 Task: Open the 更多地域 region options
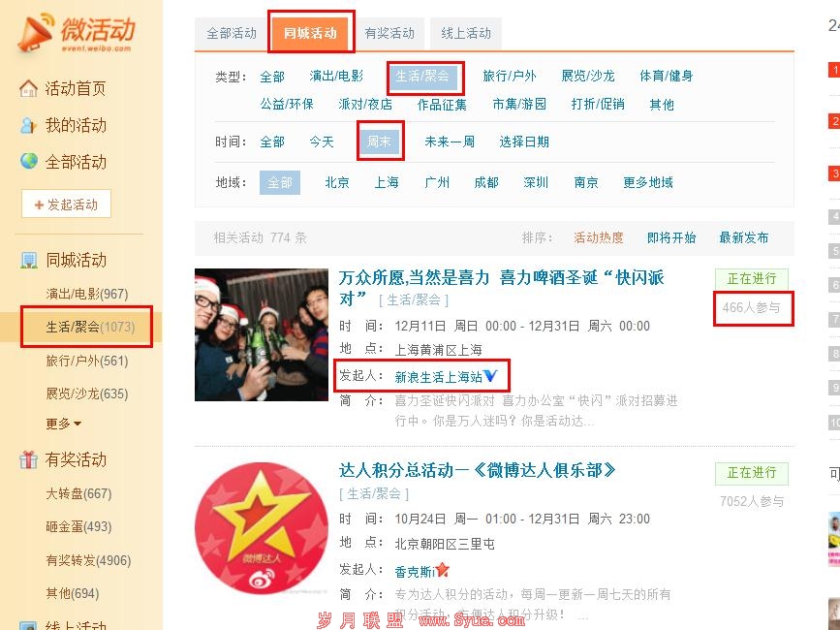(647, 182)
